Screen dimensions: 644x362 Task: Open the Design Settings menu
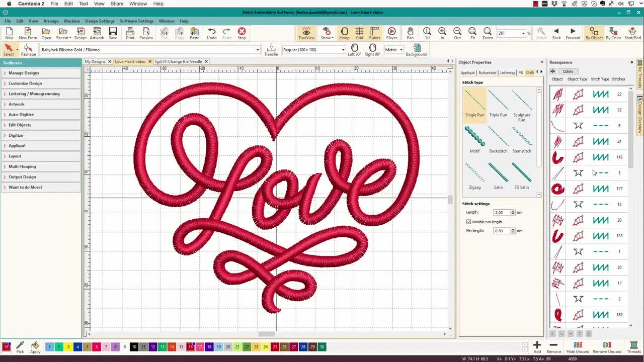pyautogui.click(x=100, y=21)
